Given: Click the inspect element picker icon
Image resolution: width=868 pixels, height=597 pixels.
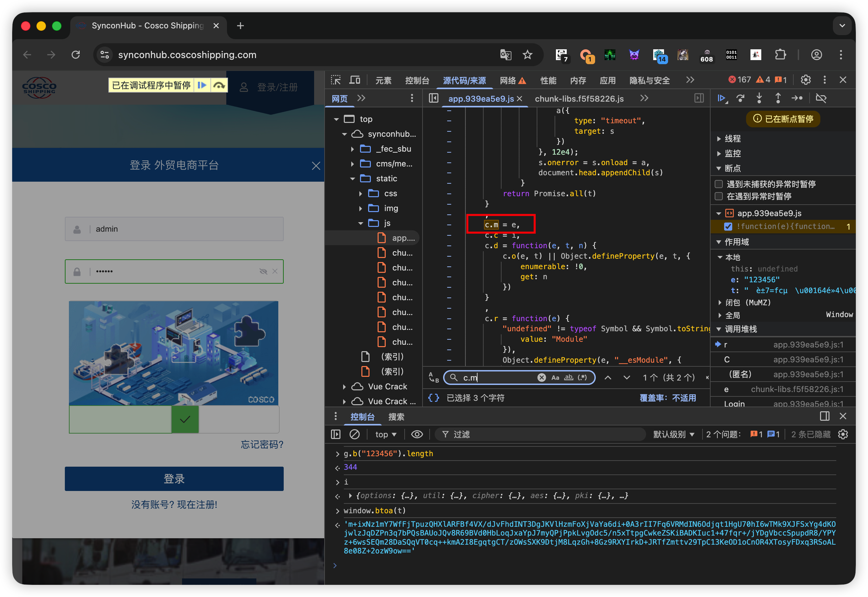Looking at the screenshot, I should (x=336, y=80).
